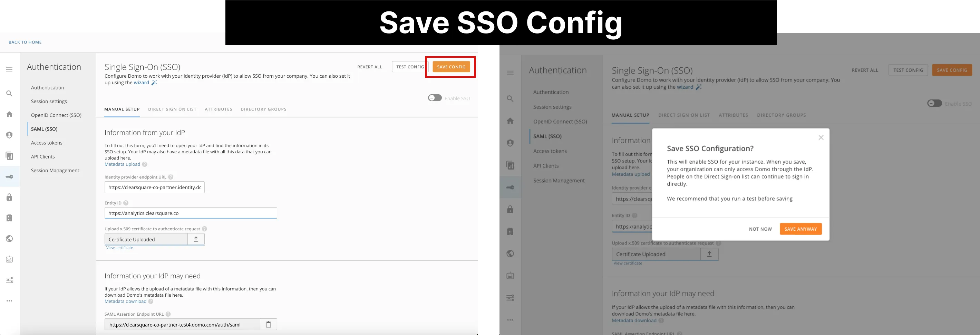Click help icon beside Entity ID left screenshot
Viewport: 980px width, 335px height.
[126, 203]
